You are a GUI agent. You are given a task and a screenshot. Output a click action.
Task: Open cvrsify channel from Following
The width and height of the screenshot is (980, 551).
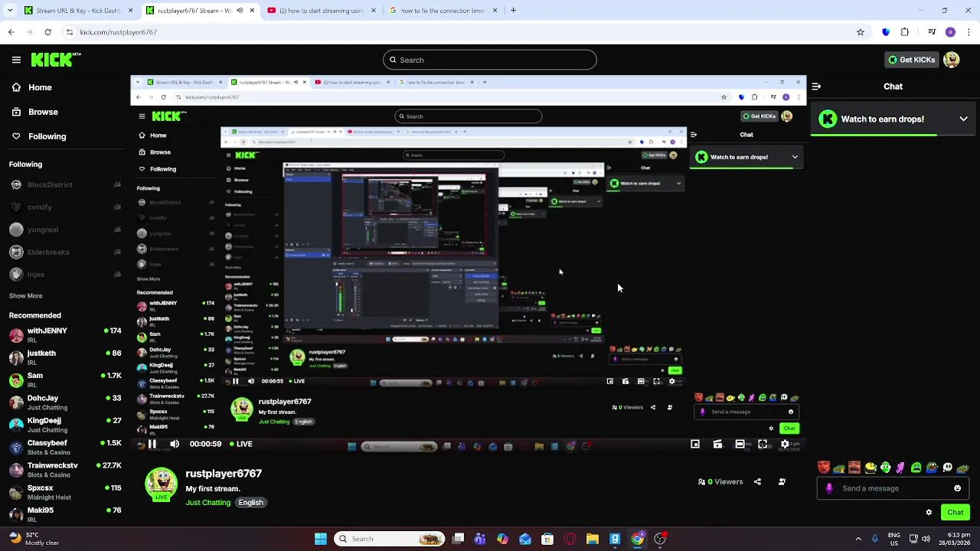(64, 207)
